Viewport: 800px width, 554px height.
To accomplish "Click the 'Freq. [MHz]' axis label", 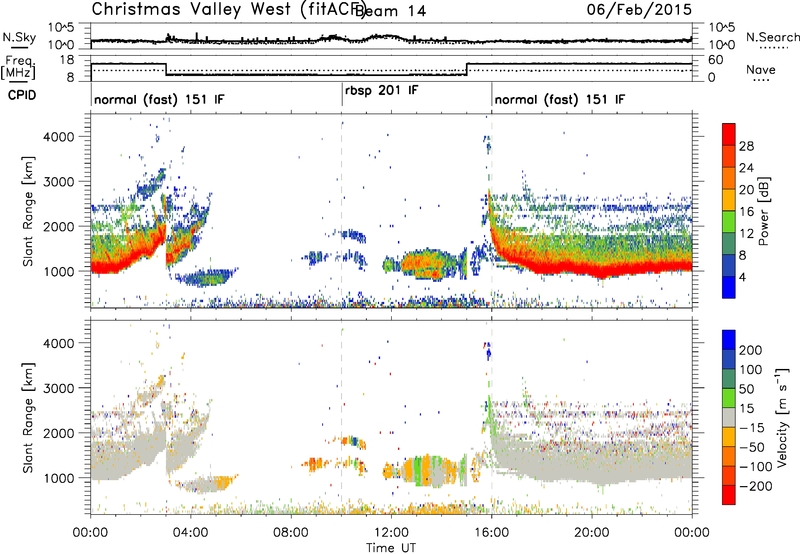I will [19, 67].
